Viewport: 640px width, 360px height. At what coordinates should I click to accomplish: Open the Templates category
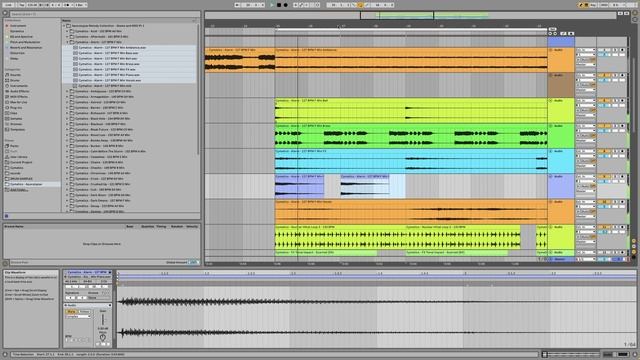click(18, 130)
